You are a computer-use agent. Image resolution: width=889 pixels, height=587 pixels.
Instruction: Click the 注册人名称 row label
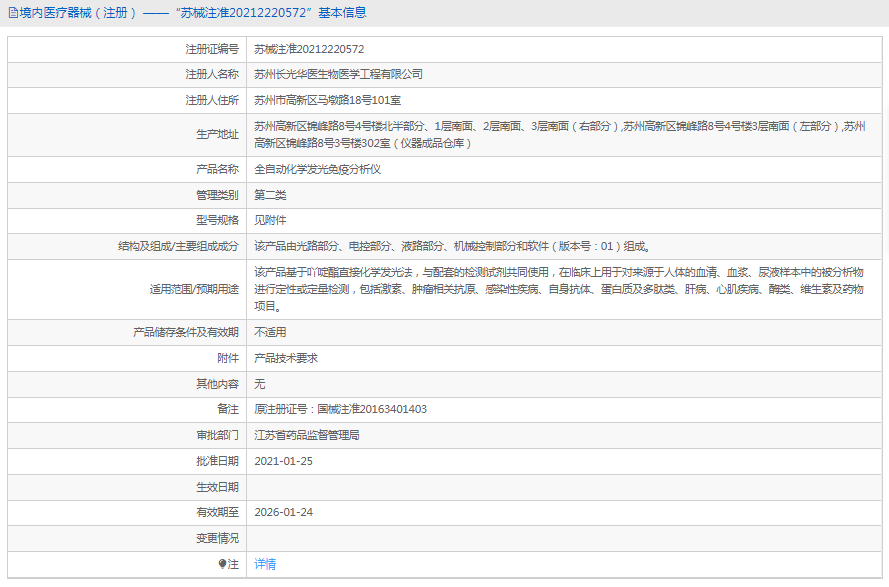pyautogui.click(x=212, y=74)
